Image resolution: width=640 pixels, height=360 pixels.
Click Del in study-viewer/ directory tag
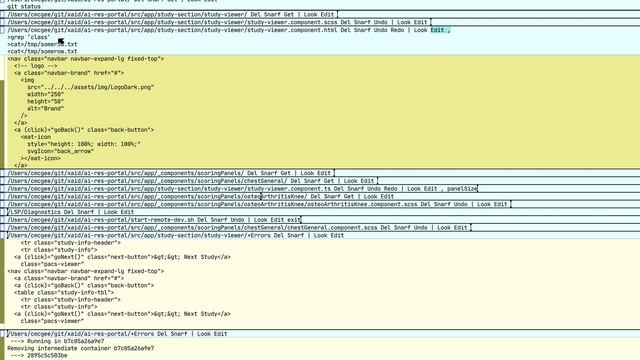click(255, 14)
